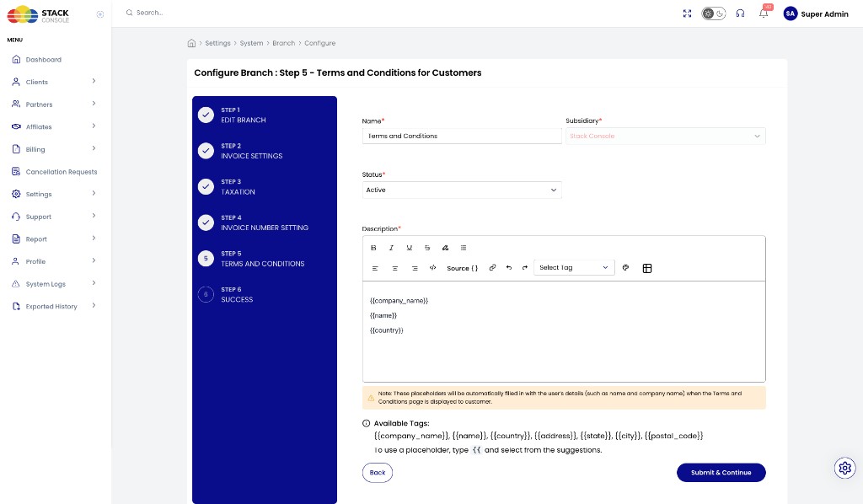This screenshot has height=504, width=863.
Task: Expand the Affiliates chevron
Action: click(x=94, y=126)
